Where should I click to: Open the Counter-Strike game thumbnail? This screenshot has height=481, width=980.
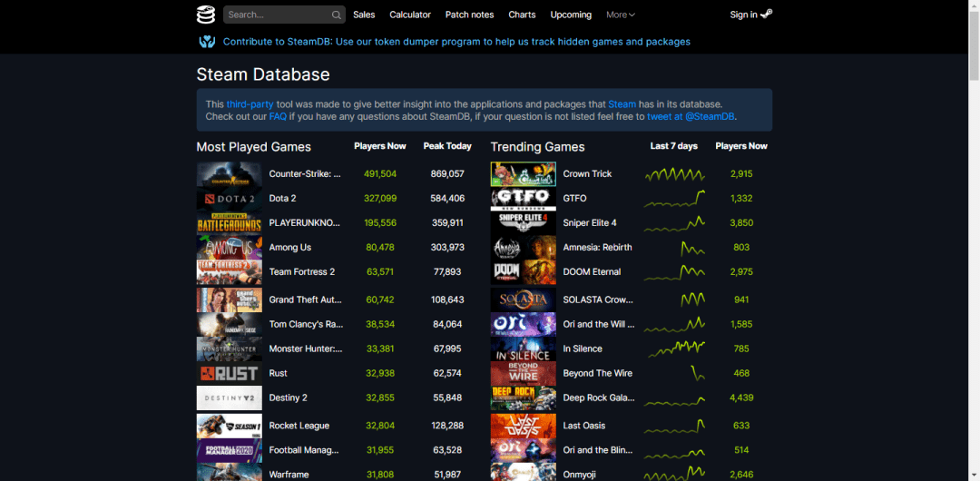(229, 173)
